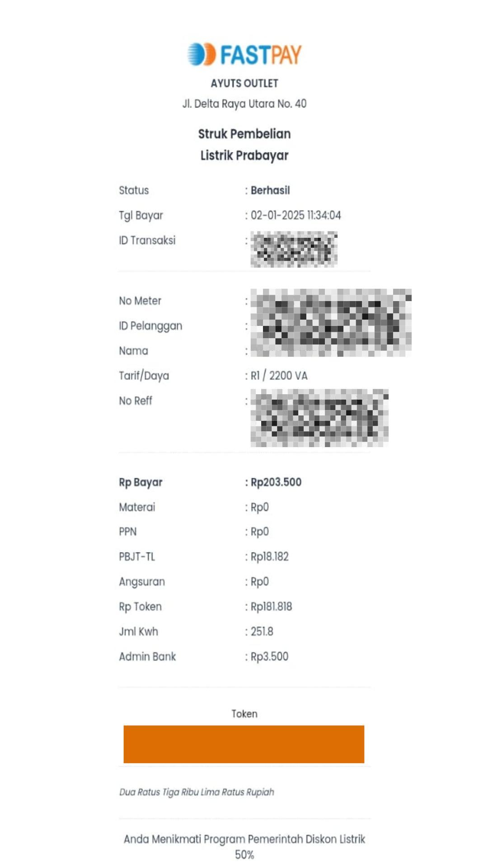488x868 pixels.
Task: Click the ID Pelanggan label
Action: tap(150, 326)
